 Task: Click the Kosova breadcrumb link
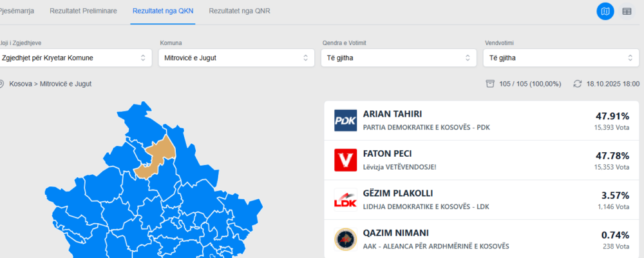pyautogui.click(x=21, y=84)
